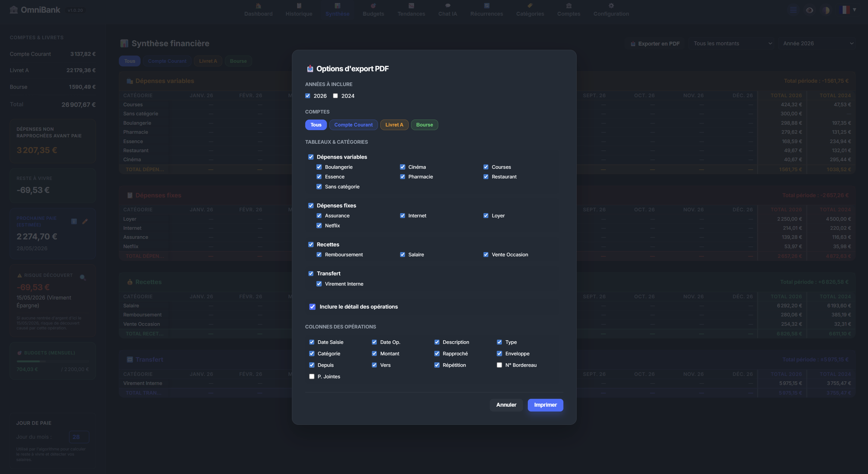
Task: Uncheck the Depuis column checkbox
Action: point(312,365)
